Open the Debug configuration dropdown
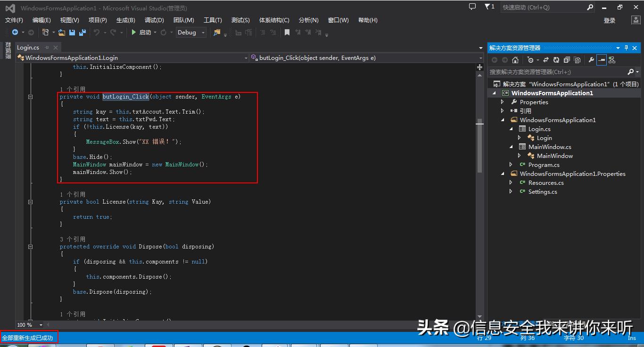Image resolution: width=644 pixels, height=347 pixels. [191, 33]
